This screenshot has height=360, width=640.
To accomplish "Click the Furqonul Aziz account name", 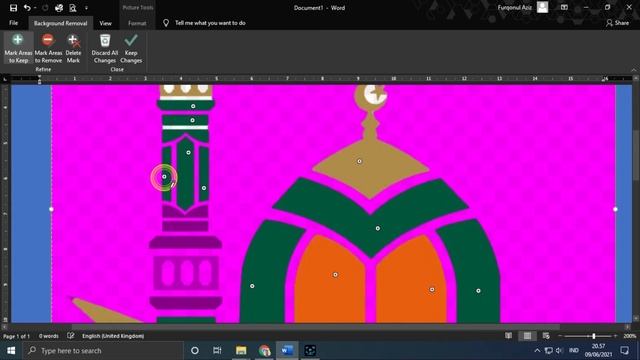I will pos(514,7).
